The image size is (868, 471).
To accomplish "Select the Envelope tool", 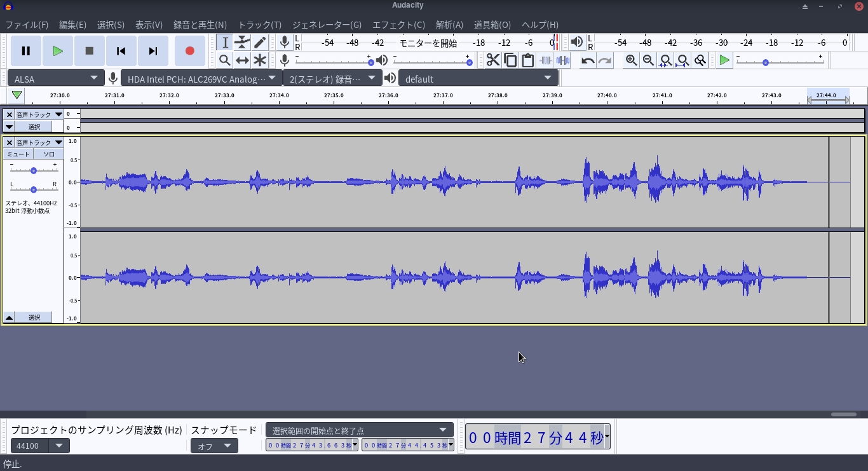I will (x=242, y=43).
